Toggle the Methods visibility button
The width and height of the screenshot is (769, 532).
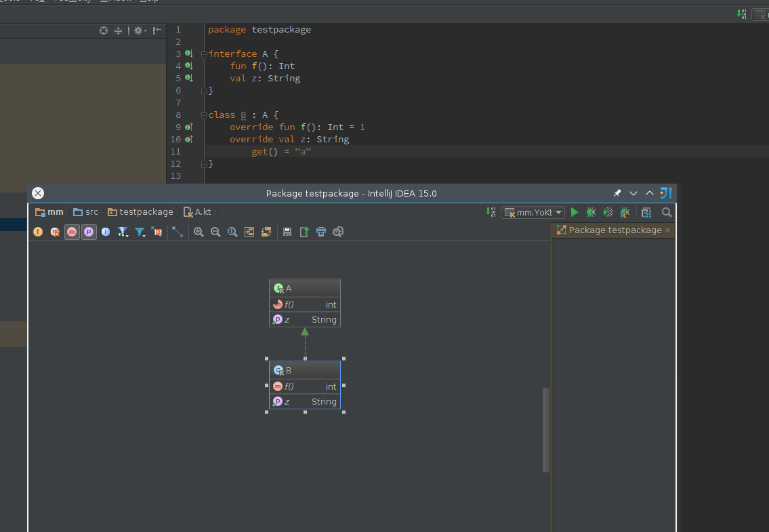pyautogui.click(x=72, y=232)
